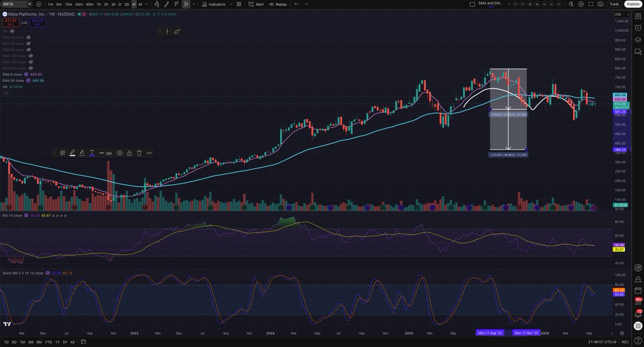Image resolution: width=644 pixels, height=347 pixels.
Task: Toggle visibility of EMA 40 close
Action: coord(28,44)
